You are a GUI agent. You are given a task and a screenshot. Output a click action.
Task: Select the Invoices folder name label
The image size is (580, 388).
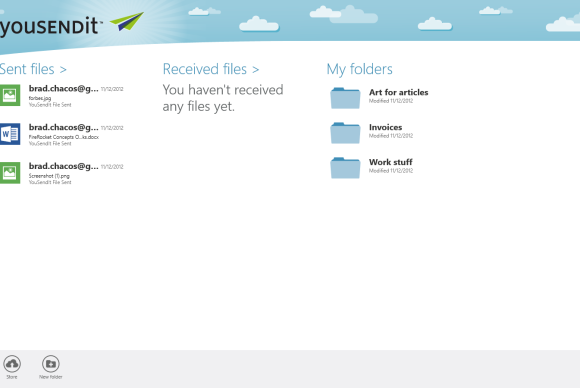pos(385,127)
